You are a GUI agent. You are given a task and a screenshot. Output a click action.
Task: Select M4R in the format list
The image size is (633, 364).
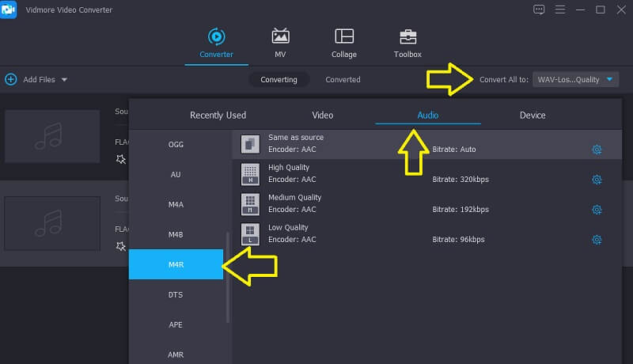176,264
